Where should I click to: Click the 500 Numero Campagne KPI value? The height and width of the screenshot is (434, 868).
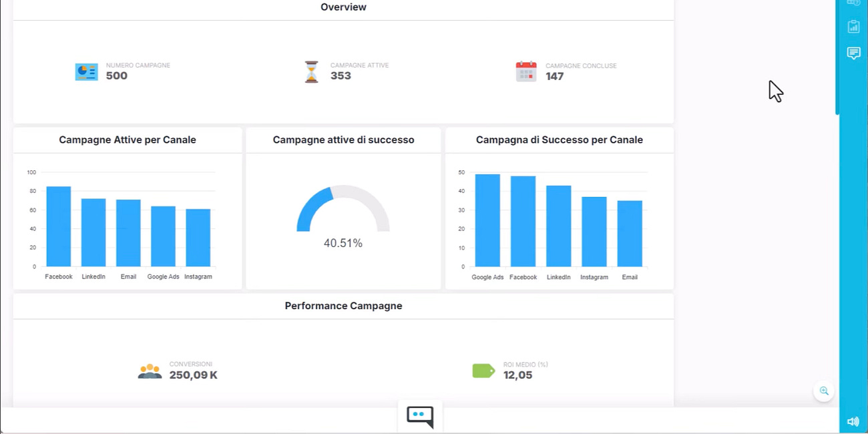click(x=116, y=75)
